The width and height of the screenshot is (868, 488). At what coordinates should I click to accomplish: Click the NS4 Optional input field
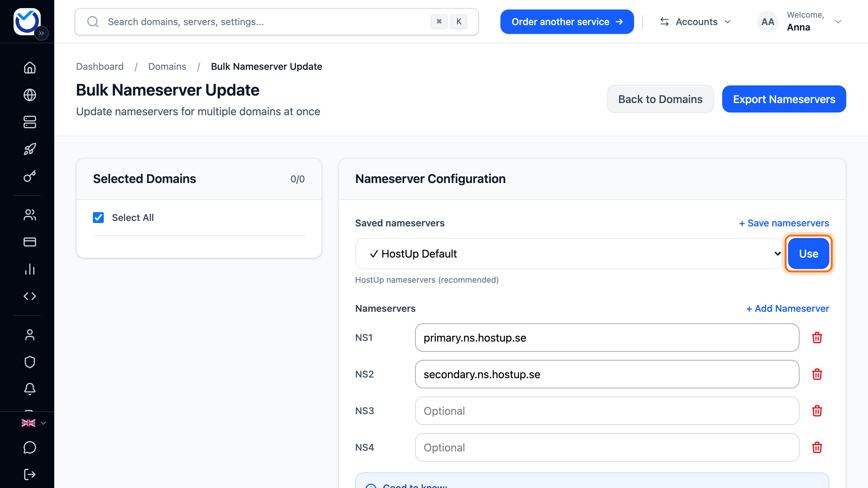tap(607, 447)
